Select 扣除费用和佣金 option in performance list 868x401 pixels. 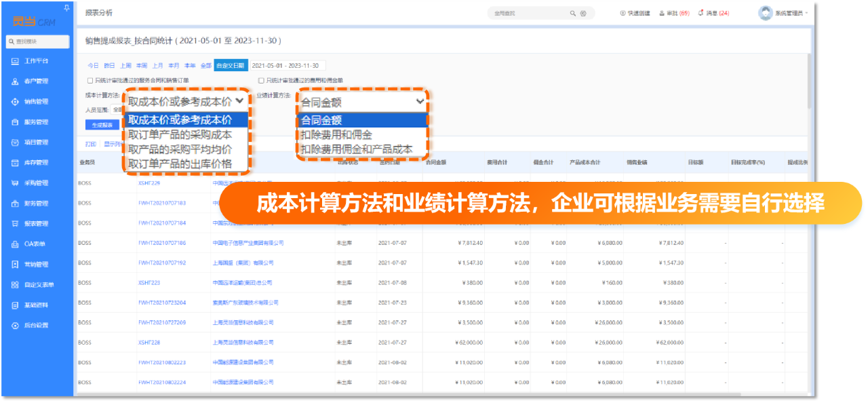(x=336, y=134)
